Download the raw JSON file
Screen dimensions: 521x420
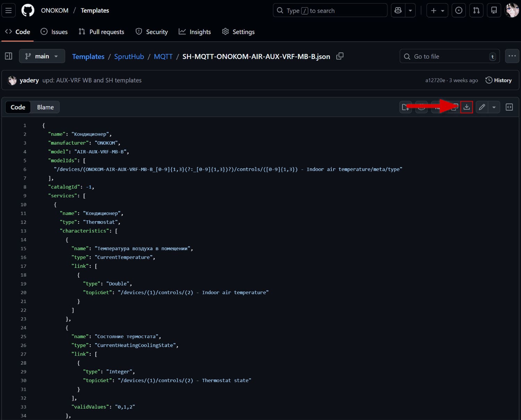coord(466,107)
